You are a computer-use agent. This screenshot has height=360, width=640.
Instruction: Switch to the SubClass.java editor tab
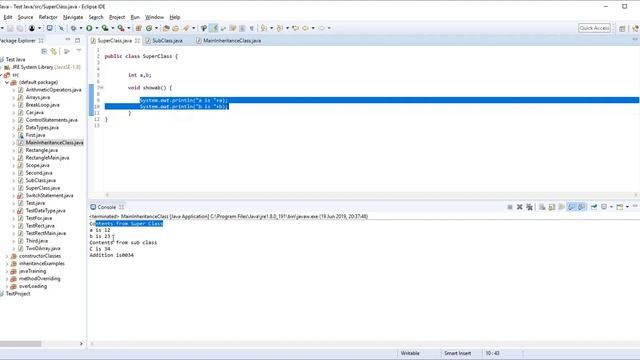(x=167, y=41)
